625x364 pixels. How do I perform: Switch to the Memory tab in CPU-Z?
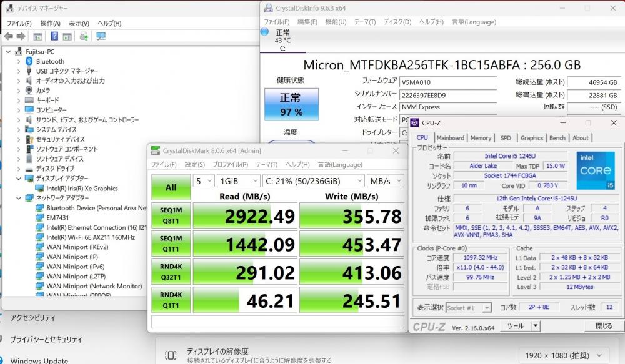click(481, 138)
